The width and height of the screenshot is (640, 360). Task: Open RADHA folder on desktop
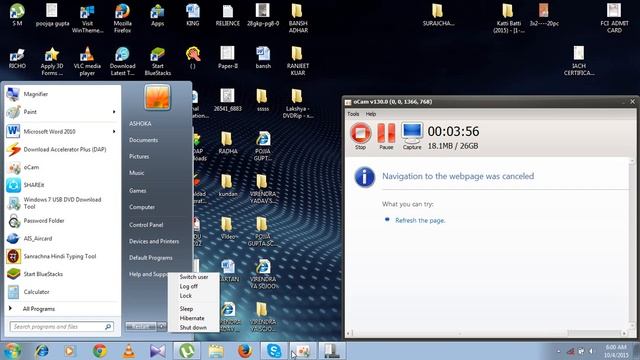pyautogui.click(x=227, y=143)
